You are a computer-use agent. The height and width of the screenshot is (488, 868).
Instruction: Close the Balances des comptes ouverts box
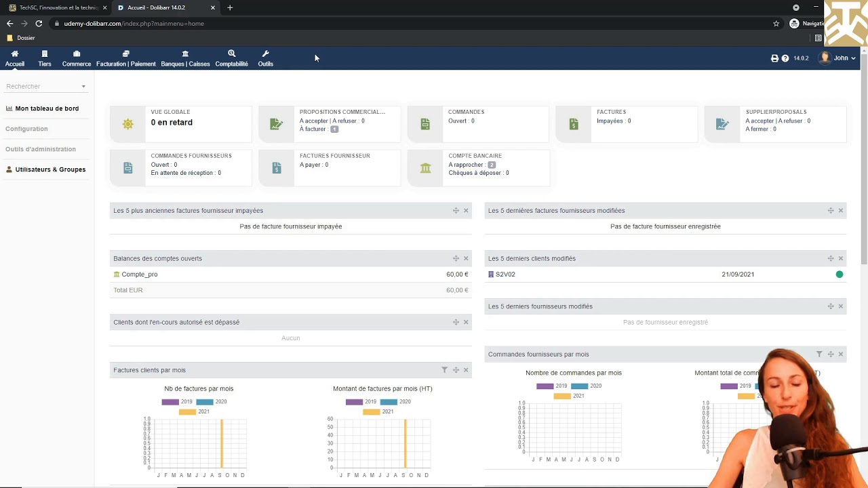(466, 259)
